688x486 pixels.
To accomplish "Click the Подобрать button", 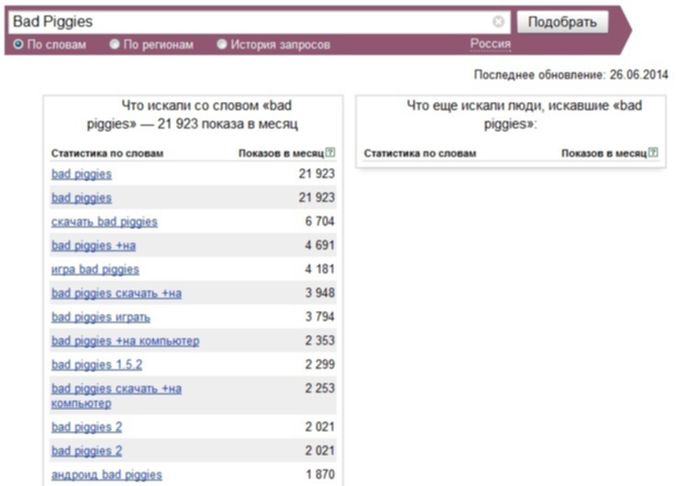I will [x=562, y=22].
